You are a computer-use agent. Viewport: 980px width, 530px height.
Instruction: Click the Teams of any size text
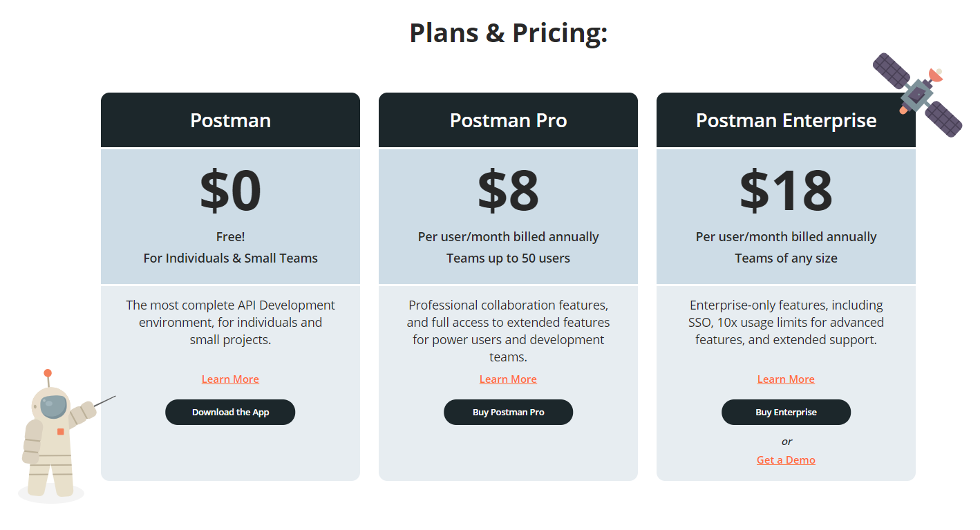[x=786, y=258]
